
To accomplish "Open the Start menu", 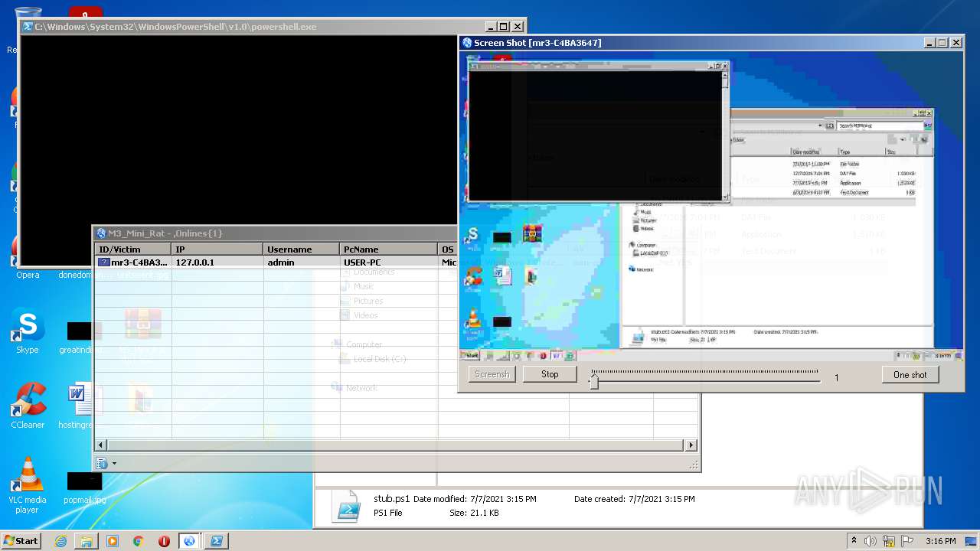I will 21,541.
